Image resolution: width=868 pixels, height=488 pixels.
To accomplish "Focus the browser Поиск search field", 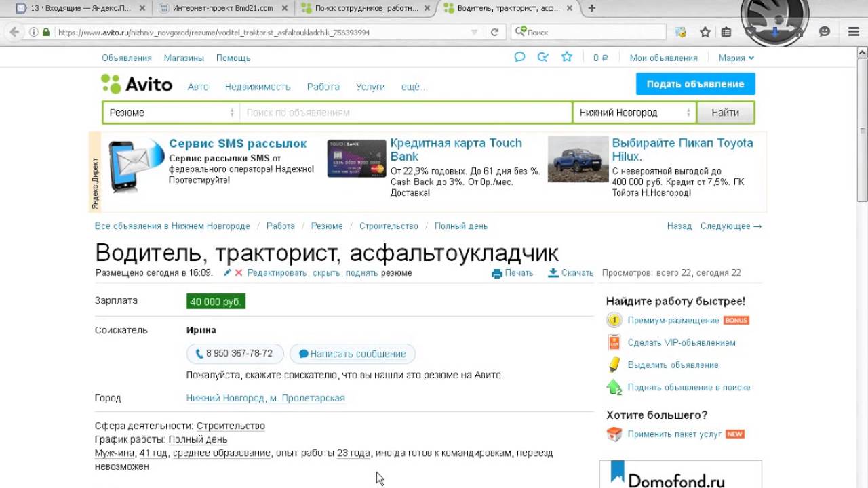I will point(589,32).
